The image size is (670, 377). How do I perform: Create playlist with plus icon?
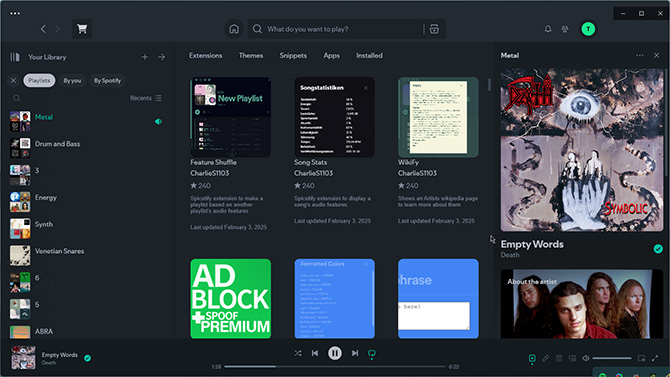[144, 57]
